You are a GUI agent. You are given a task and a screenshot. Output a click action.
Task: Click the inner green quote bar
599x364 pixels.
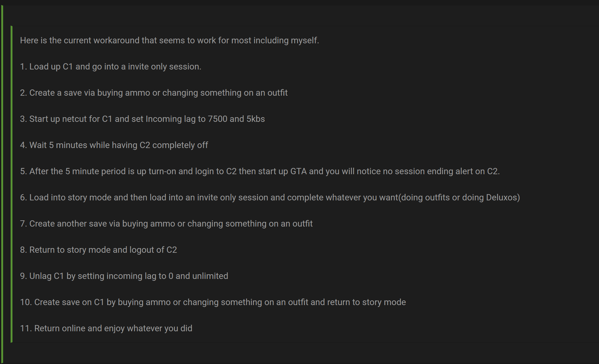pyautogui.click(x=12, y=184)
